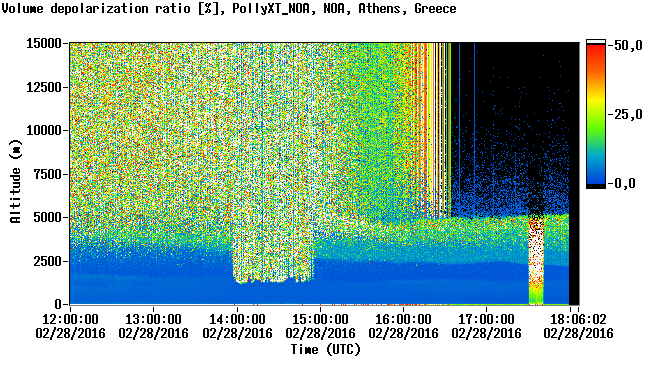Viewport: 665px width, 389px height.
Task: Click the 10000 altitude tick label
Action: 44,131
